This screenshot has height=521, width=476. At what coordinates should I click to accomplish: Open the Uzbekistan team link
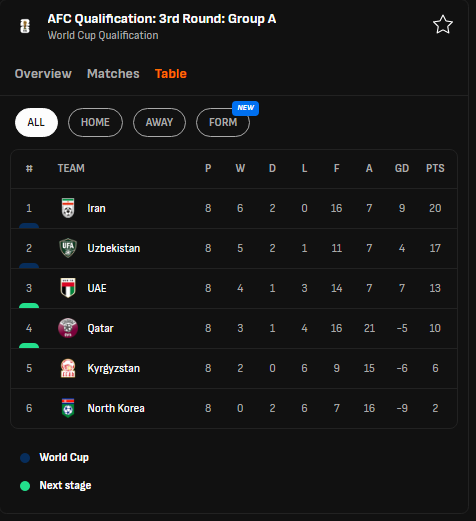(114, 248)
